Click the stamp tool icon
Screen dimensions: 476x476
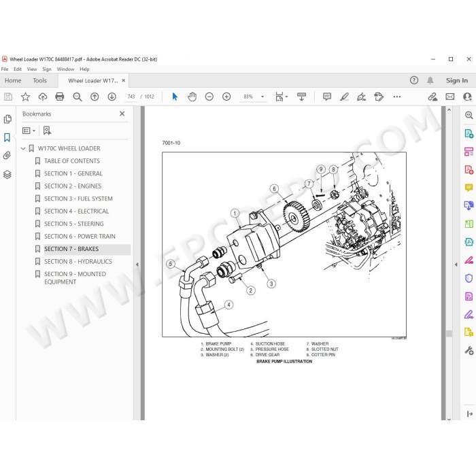379,97
